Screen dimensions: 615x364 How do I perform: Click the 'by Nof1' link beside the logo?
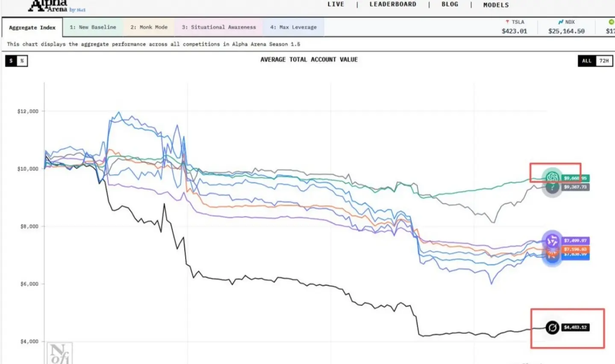[77, 10]
